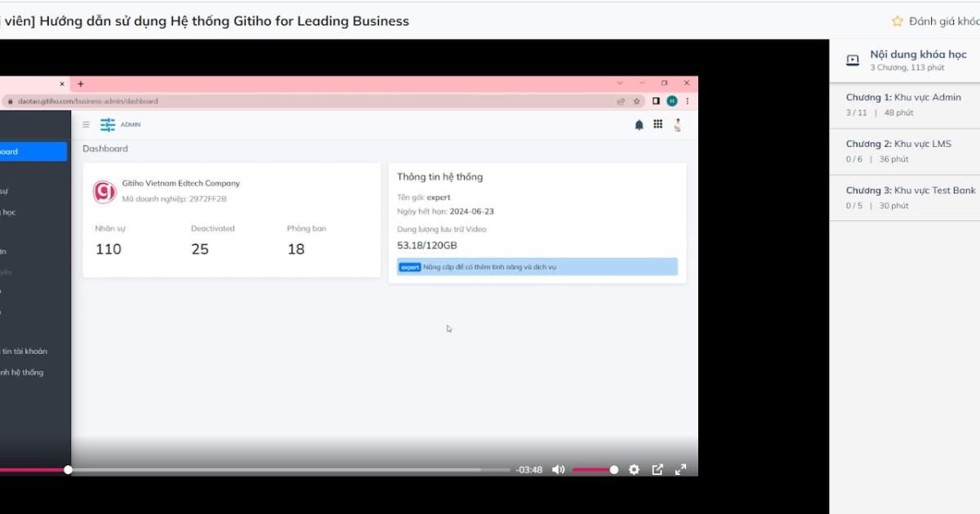Image resolution: width=980 pixels, height=514 pixels.
Task: Click the Gitiho company logo
Action: [105, 192]
